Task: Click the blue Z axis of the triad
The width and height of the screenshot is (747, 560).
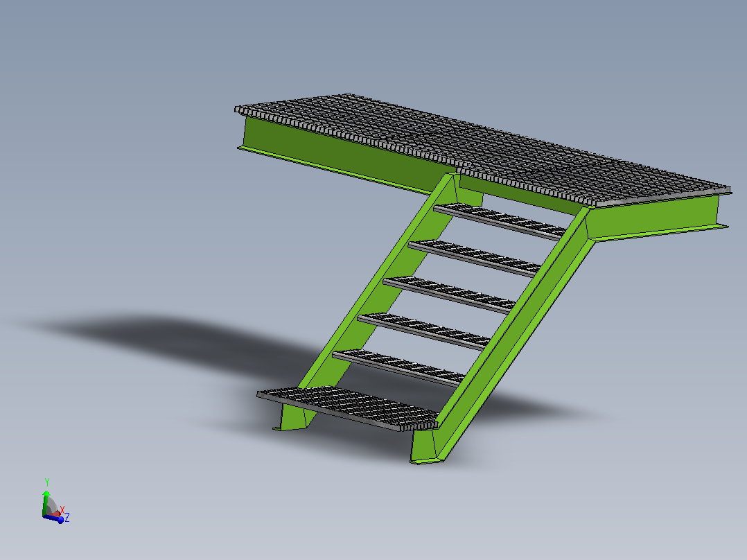Action: click(54, 518)
